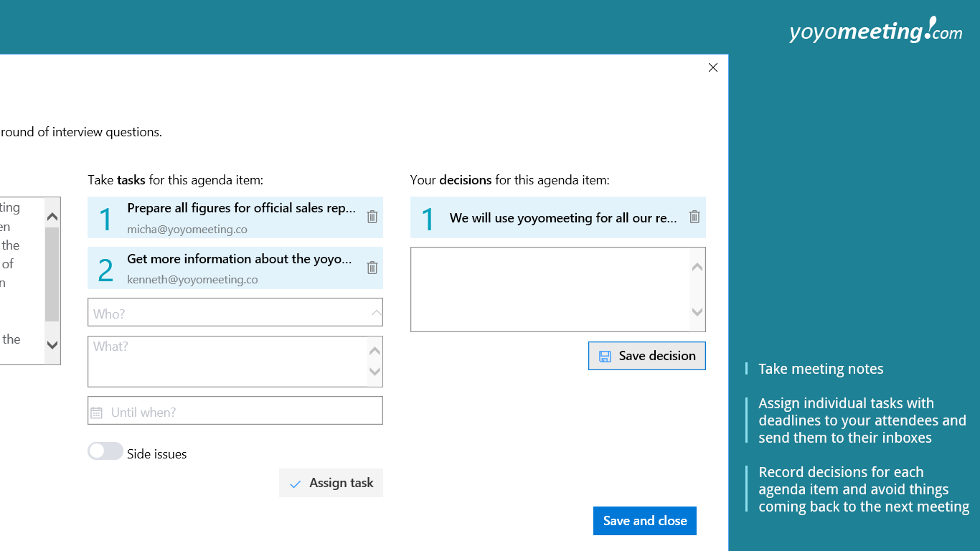Image resolution: width=980 pixels, height=551 pixels.
Task: Click the yoyomeeting.com logo
Action: [x=875, y=31]
